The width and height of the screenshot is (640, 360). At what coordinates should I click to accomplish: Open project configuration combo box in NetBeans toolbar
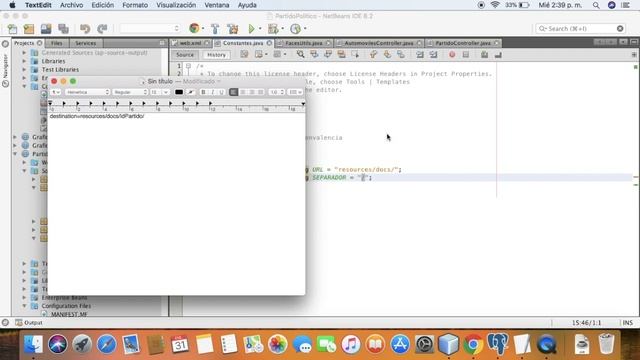(x=149, y=29)
